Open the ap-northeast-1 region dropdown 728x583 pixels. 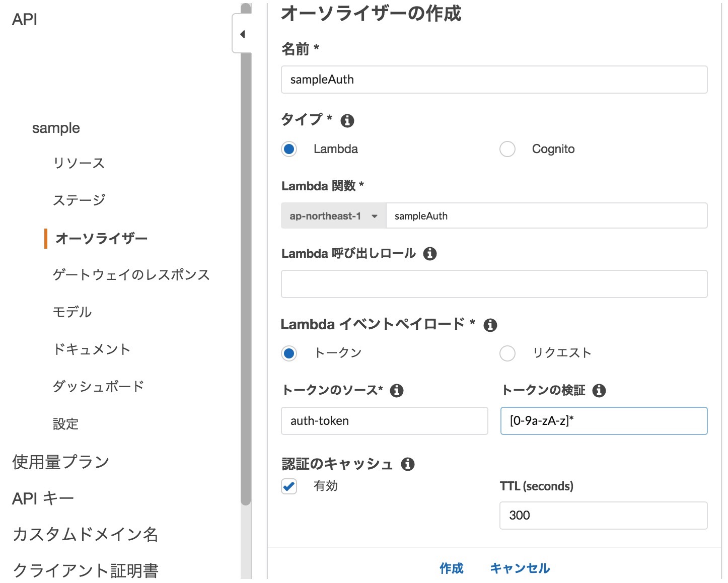333,215
